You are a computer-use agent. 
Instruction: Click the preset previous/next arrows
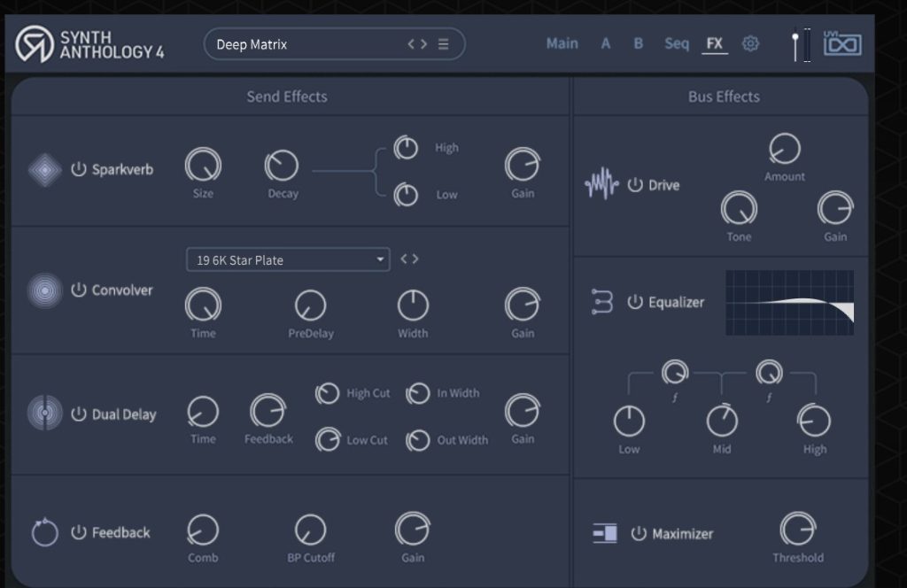417,44
